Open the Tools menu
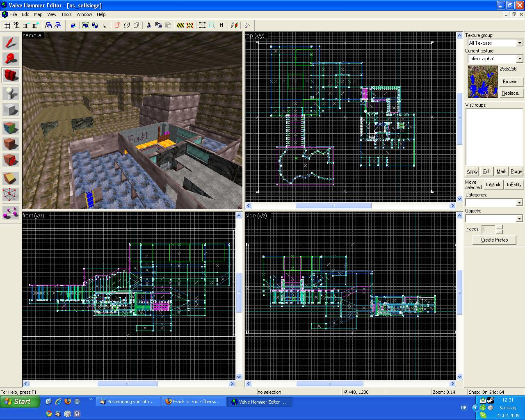This screenshot has height=420, width=525. pos(66,14)
